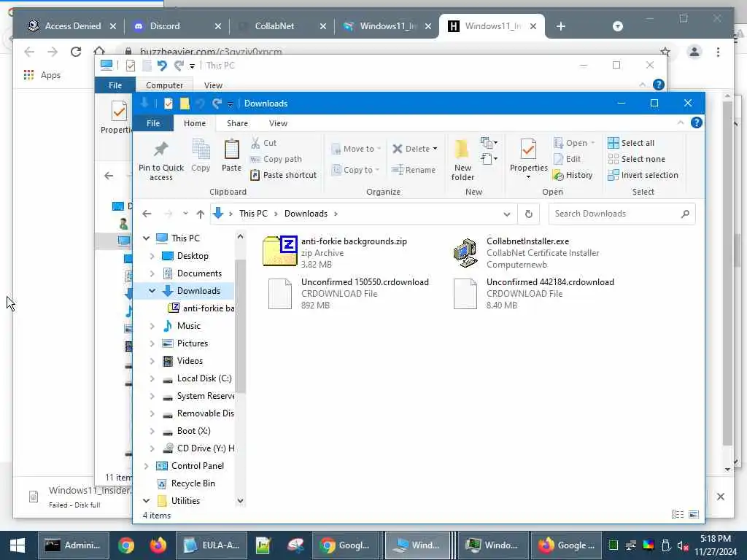Click the Edit button in Open group

pos(567,159)
